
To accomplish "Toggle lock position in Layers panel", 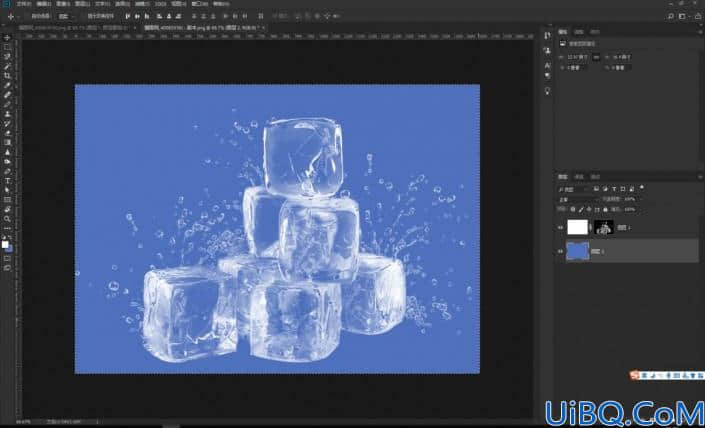I will click(589, 210).
